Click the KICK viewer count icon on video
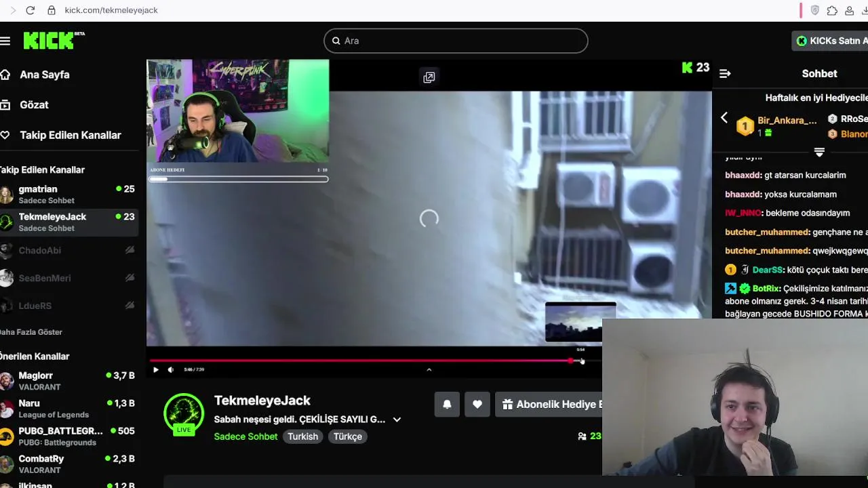 pos(688,67)
